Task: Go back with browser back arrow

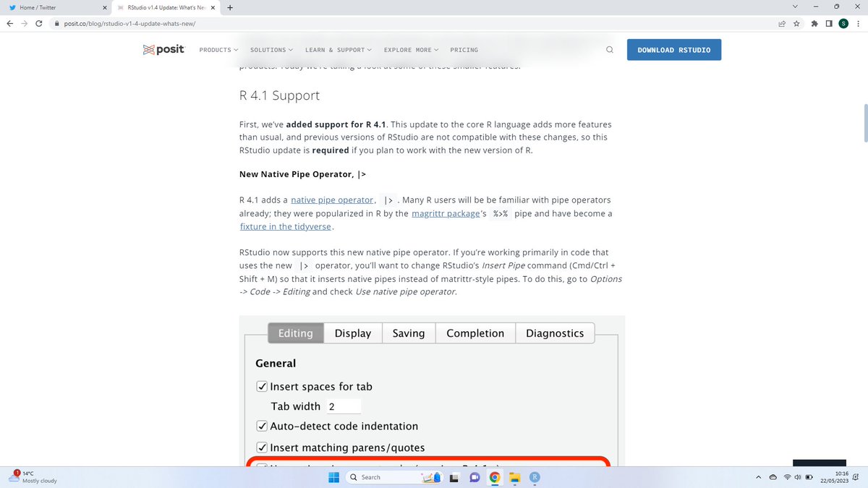Action: pos(9,23)
